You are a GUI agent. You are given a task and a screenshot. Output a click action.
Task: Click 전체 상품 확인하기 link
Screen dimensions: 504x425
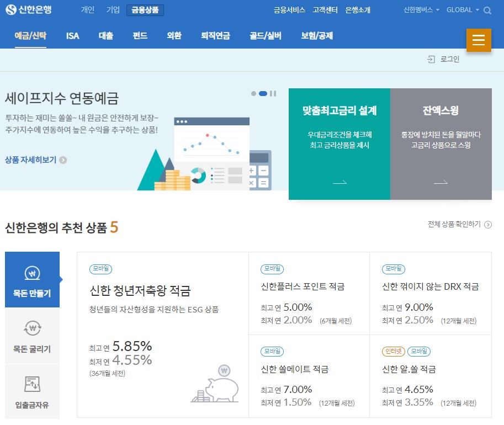[x=454, y=224]
